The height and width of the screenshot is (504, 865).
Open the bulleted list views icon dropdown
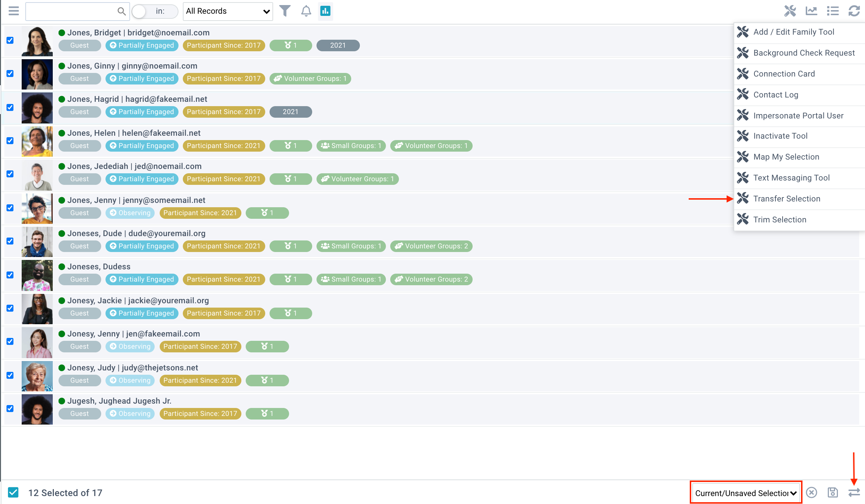pyautogui.click(x=832, y=11)
